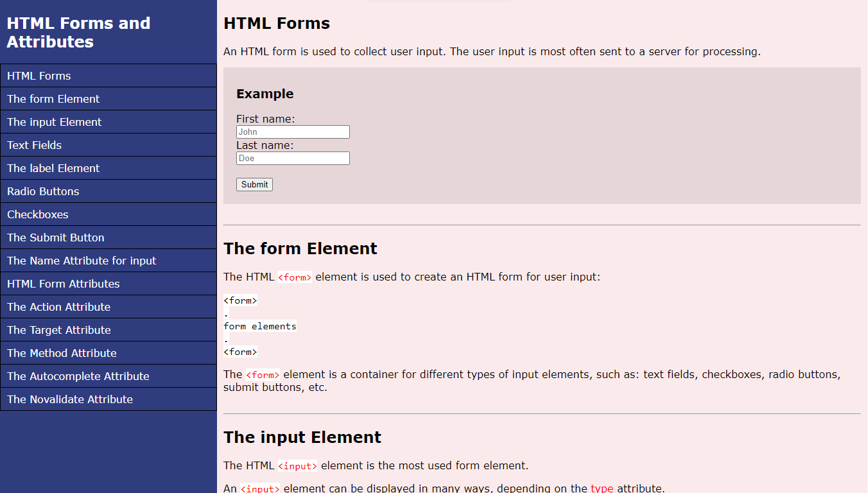Click the First name input field
868x493 pixels.
[293, 132]
